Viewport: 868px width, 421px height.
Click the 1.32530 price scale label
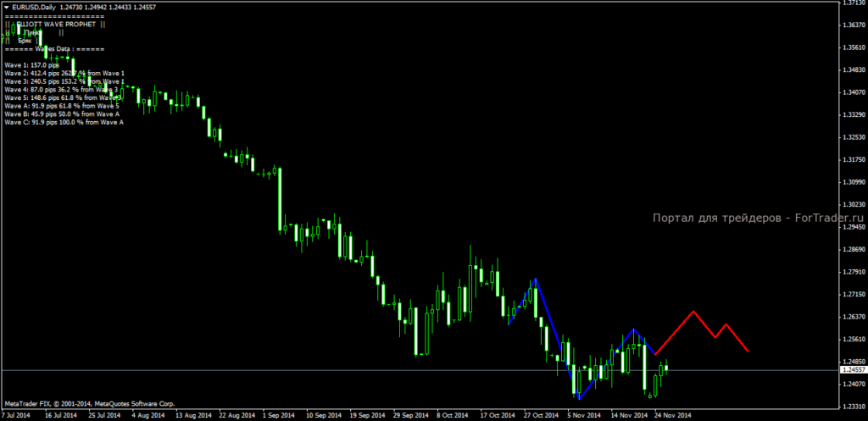tap(853, 137)
